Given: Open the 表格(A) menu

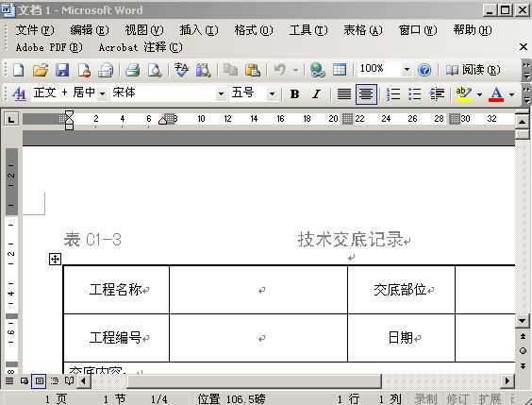Looking at the screenshot, I should click(x=363, y=30).
